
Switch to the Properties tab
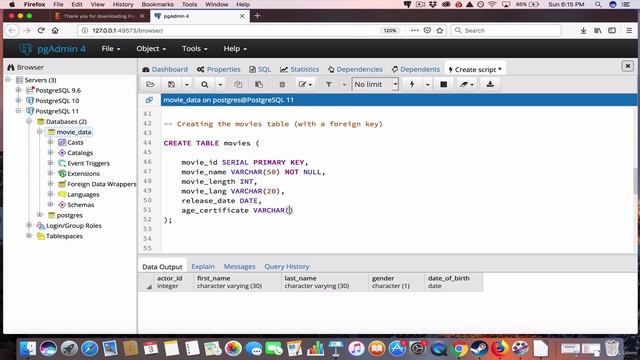tap(218, 69)
